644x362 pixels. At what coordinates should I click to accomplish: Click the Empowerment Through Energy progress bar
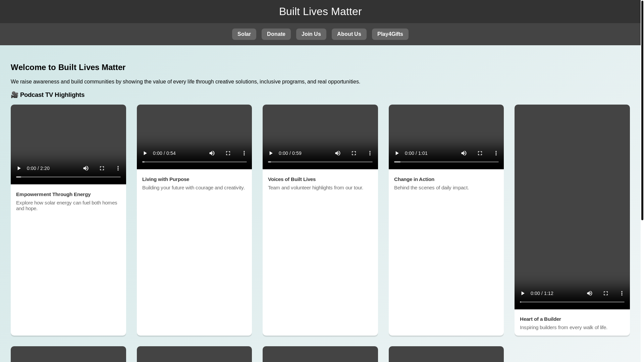coord(68,177)
